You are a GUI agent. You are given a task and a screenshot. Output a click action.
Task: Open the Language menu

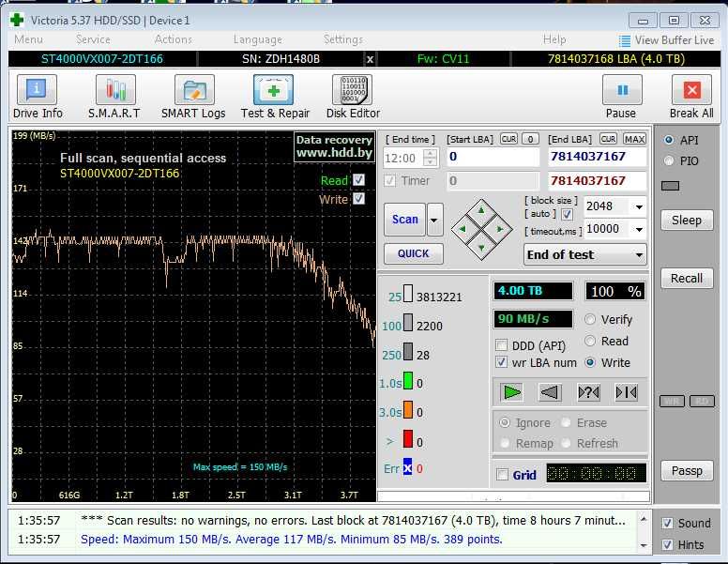tap(257, 39)
